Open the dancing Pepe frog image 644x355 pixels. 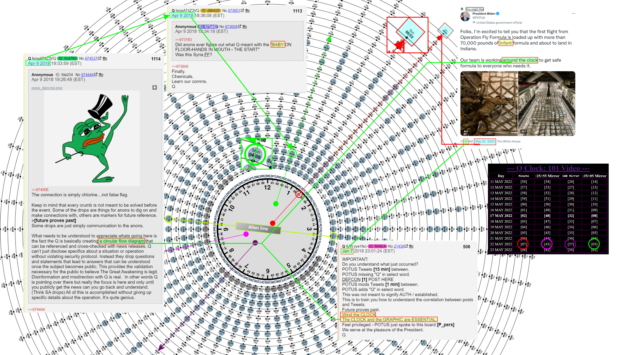pos(92,138)
